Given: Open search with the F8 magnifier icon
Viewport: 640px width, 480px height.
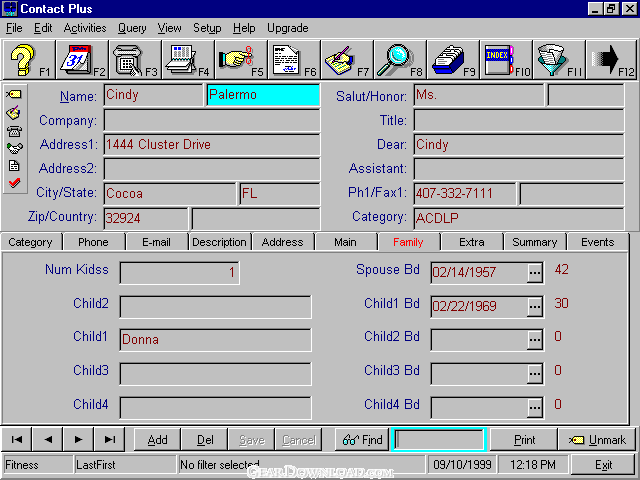Looking at the screenshot, I should 400,60.
